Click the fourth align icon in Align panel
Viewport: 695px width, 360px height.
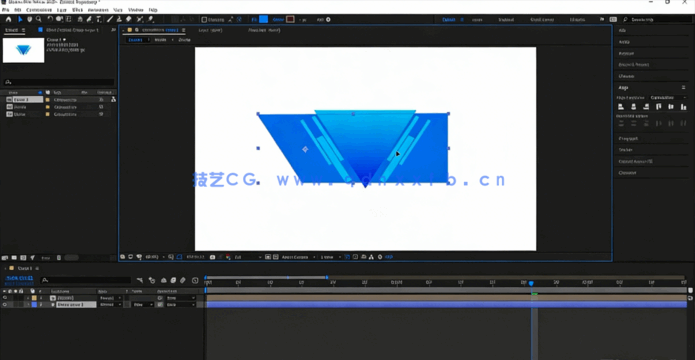click(659, 107)
